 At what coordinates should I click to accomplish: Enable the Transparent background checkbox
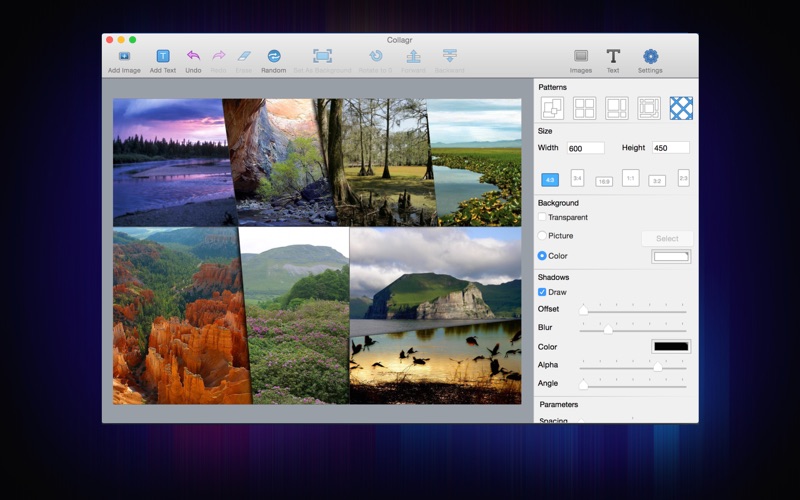tap(542, 217)
